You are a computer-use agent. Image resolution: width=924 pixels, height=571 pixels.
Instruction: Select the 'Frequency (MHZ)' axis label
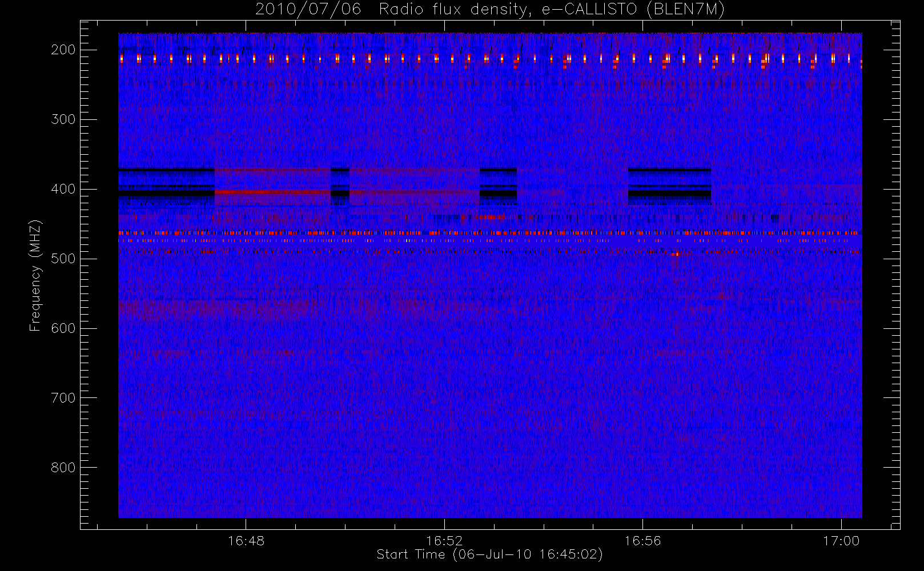click(35, 275)
